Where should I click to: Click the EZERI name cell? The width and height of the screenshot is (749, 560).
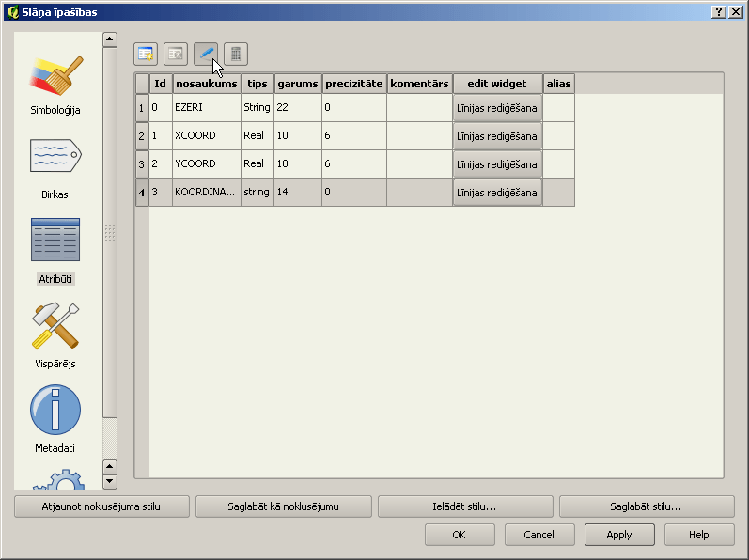point(207,107)
